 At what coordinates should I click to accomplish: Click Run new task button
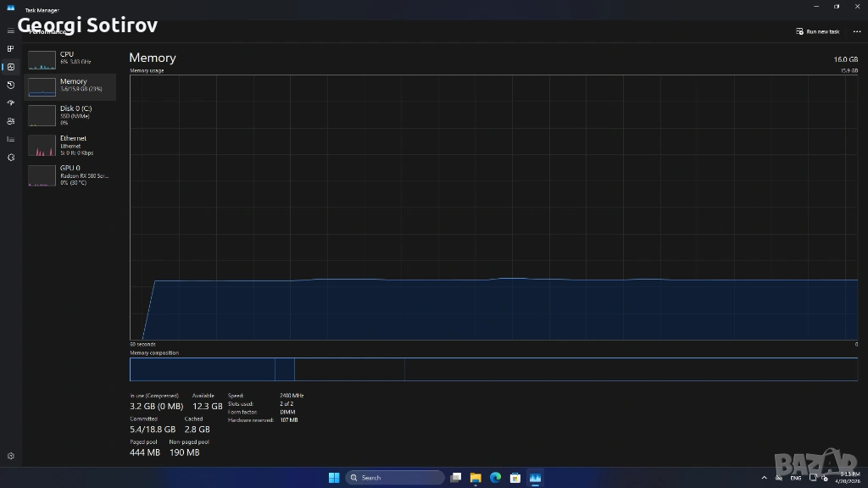tap(818, 31)
